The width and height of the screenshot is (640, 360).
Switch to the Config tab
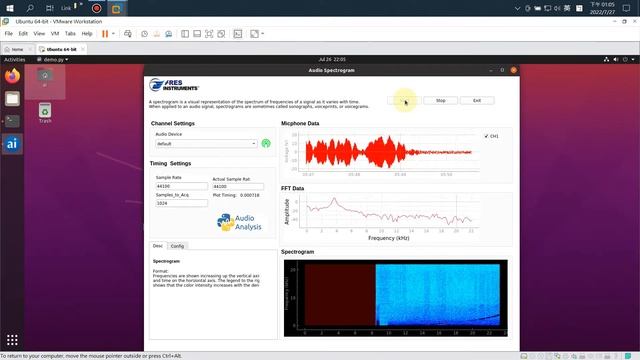(x=177, y=246)
